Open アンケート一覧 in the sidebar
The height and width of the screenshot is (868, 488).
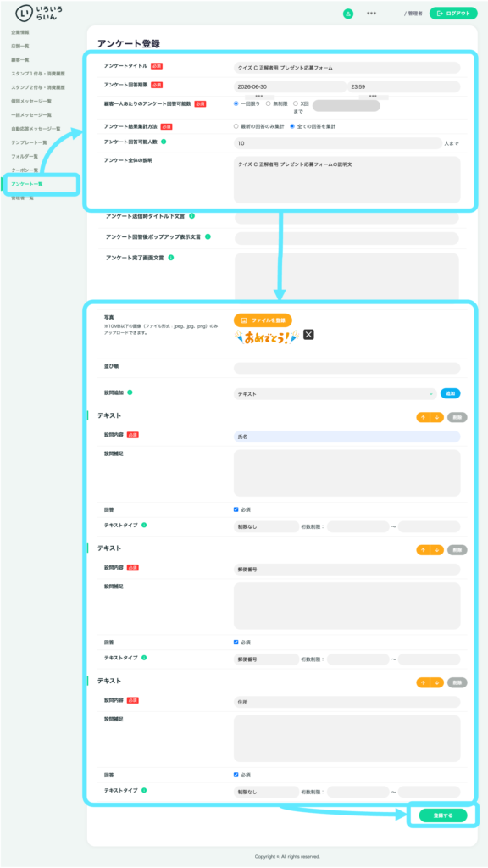pos(27,184)
